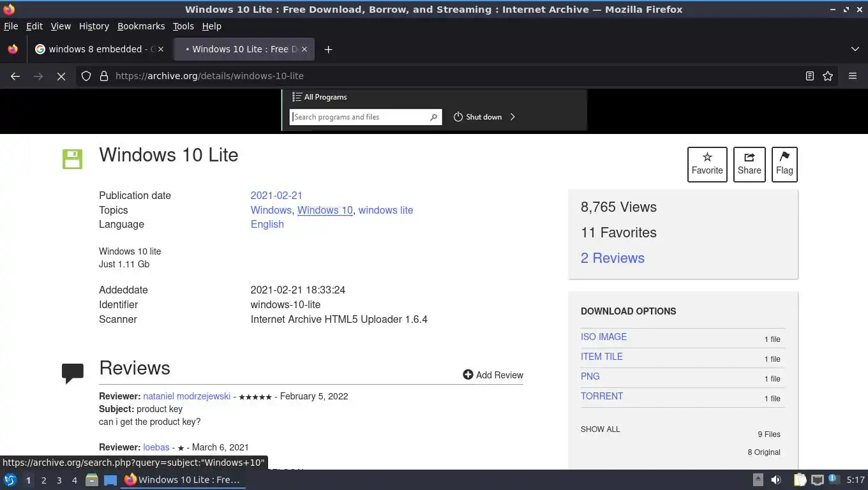The width and height of the screenshot is (868, 490).
Task: Click the browser back arrow
Action: [x=15, y=76]
